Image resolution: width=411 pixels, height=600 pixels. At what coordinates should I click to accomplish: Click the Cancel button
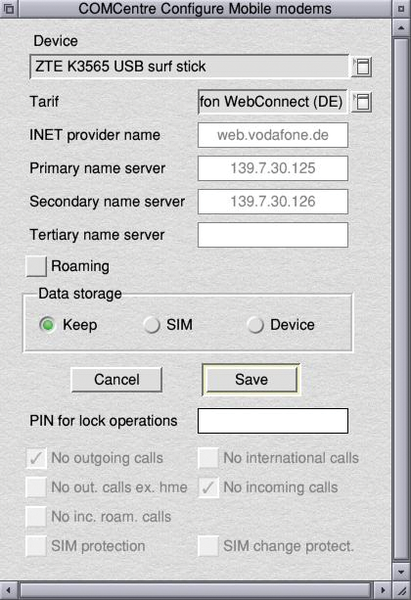tap(117, 380)
